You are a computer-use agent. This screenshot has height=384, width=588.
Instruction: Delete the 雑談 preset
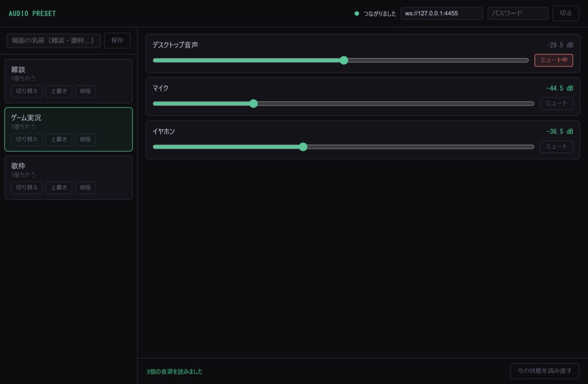(x=85, y=91)
